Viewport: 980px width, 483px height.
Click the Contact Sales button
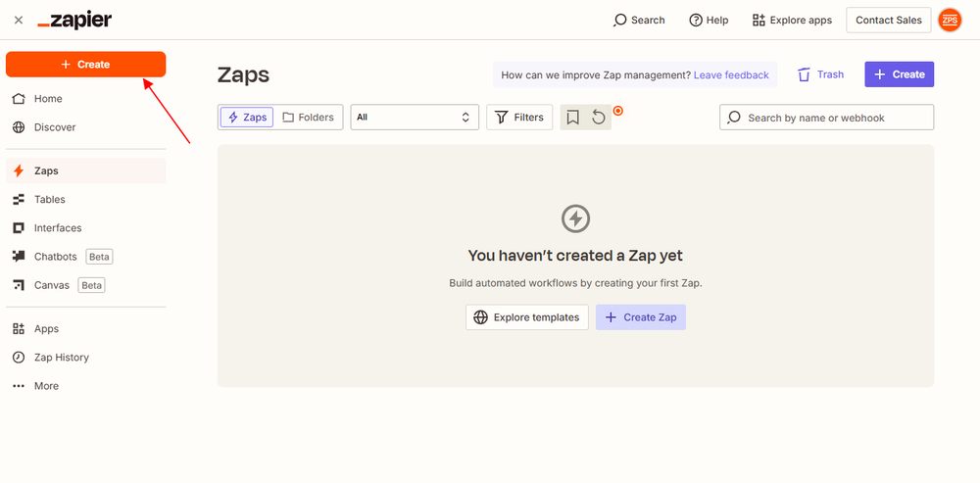pyautogui.click(x=888, y=20)
